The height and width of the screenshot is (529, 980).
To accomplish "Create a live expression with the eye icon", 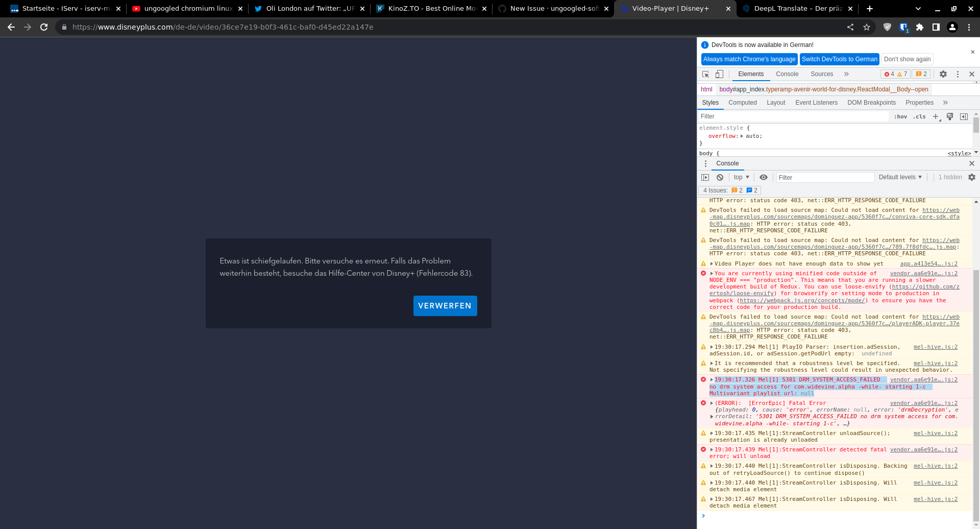I will [764, 177].
